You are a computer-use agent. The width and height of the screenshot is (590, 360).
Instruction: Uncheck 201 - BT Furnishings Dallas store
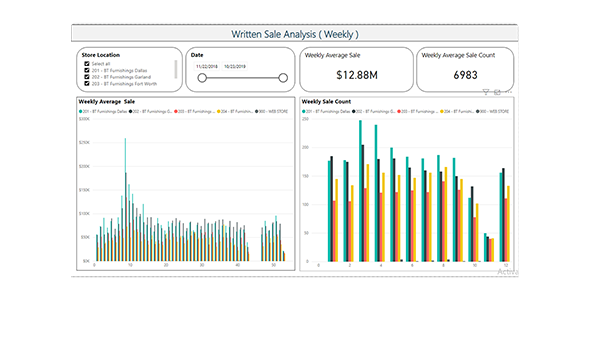click(x=87, y=70)
